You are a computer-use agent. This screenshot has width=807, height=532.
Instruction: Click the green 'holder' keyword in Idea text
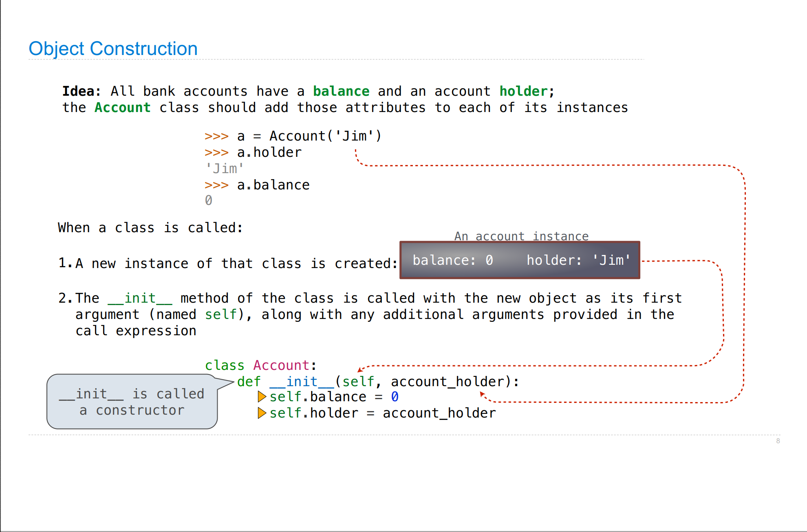click(x=523, y=91)
